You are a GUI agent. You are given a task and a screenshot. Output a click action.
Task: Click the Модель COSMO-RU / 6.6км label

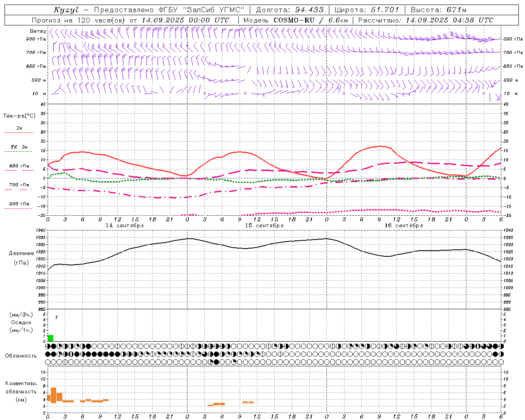(x=296, y=20)
